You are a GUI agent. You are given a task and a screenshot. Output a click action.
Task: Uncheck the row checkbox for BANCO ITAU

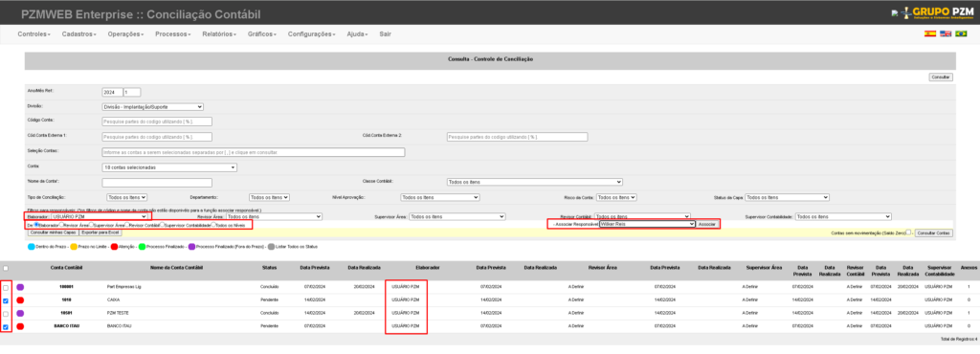point(6,327)
